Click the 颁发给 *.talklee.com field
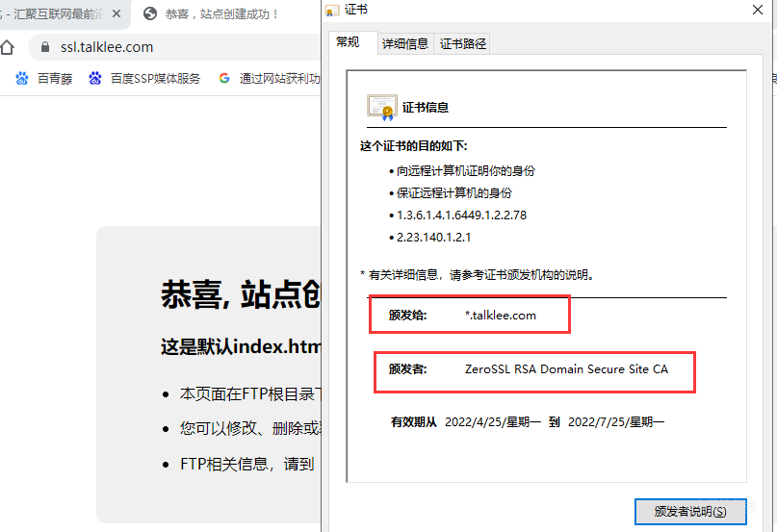777x532 pixels. (500, 315)
